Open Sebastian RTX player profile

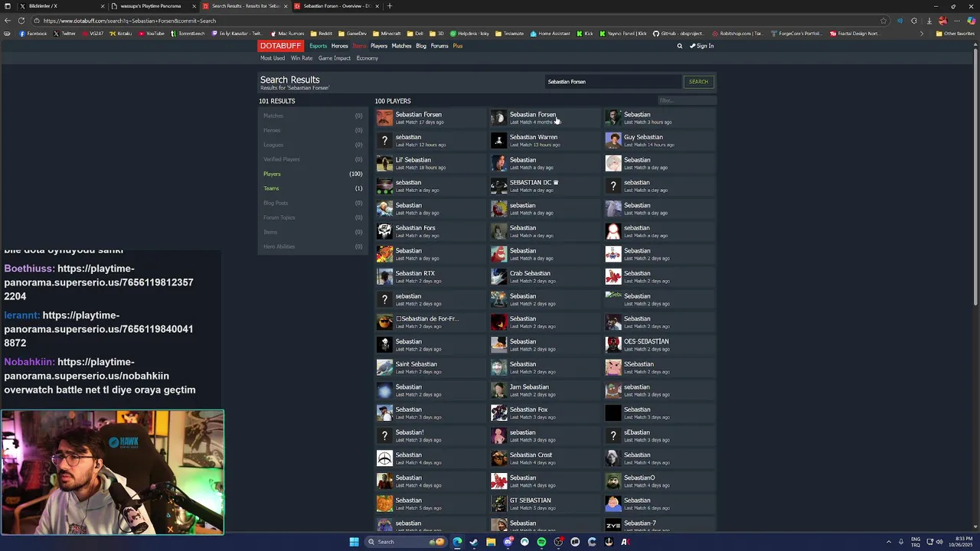click(415, 273)
